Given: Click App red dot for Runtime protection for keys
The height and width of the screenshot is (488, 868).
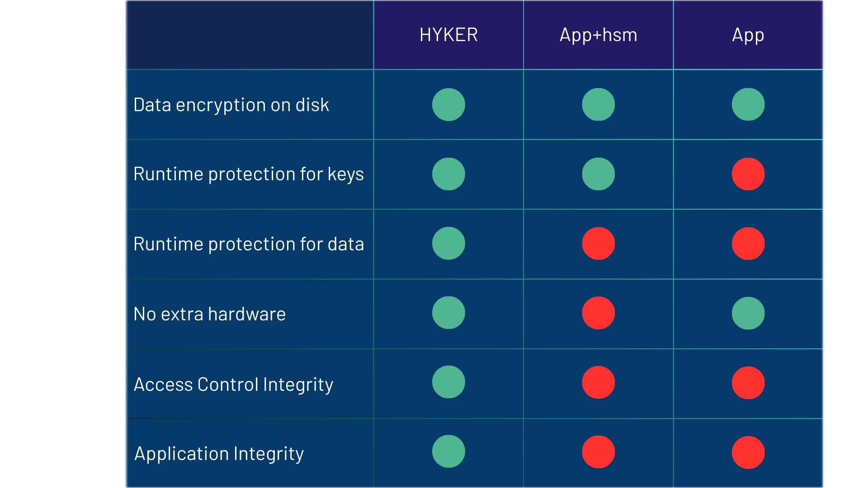Looking at the screenshot, I should coord(748,174).
